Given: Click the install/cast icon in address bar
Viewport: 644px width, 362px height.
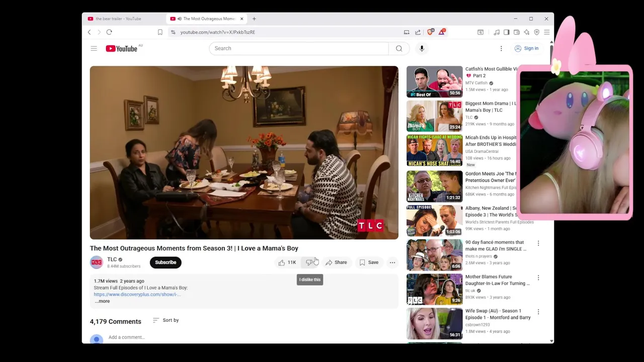Looking at the screenshot, I should click(407, 32).
